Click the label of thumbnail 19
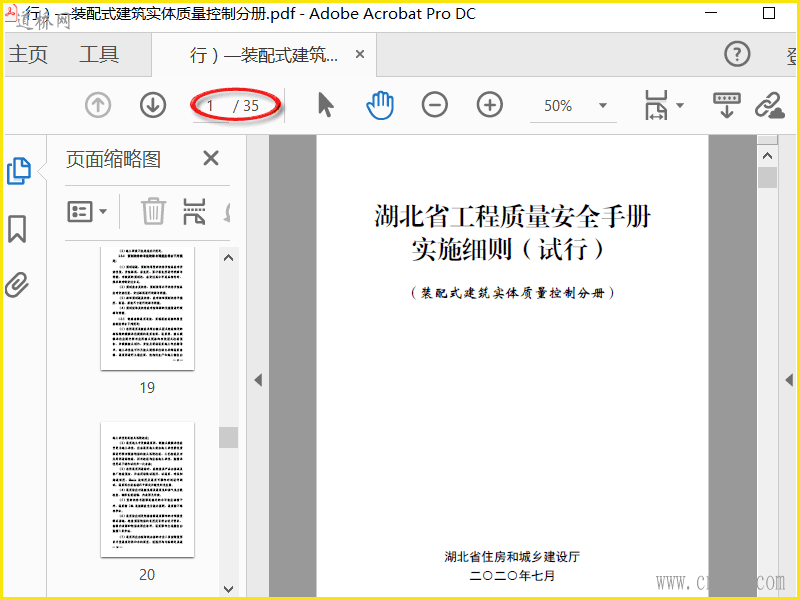This screenshot has width=800, height=600. (x=147, y=388)
